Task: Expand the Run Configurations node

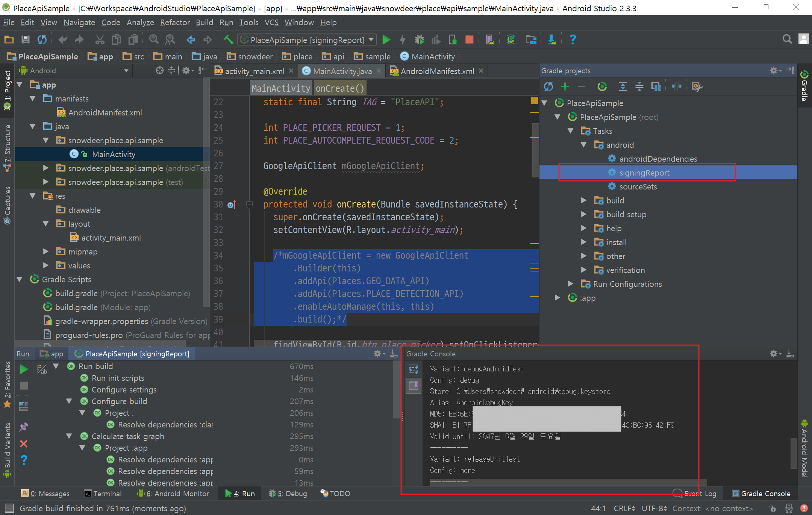Action: [x=571, y=284]
